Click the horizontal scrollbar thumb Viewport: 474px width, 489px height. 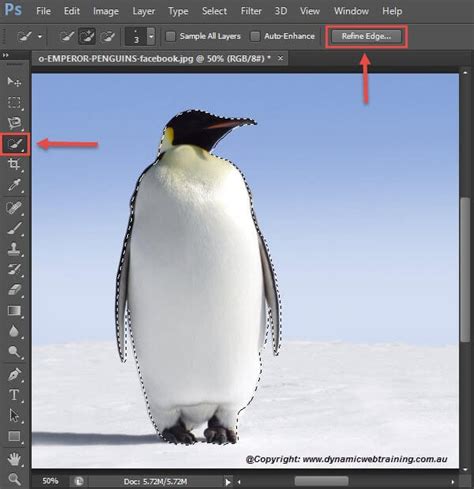(x=321, y=481)
